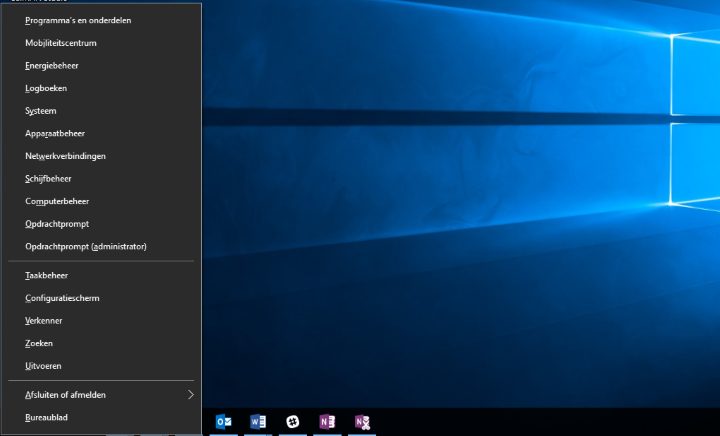Open the OneNote clipping tool taskbar icon
Image resolution: width=720 pixels, height=436 pixels.
[x=362, y=422]
